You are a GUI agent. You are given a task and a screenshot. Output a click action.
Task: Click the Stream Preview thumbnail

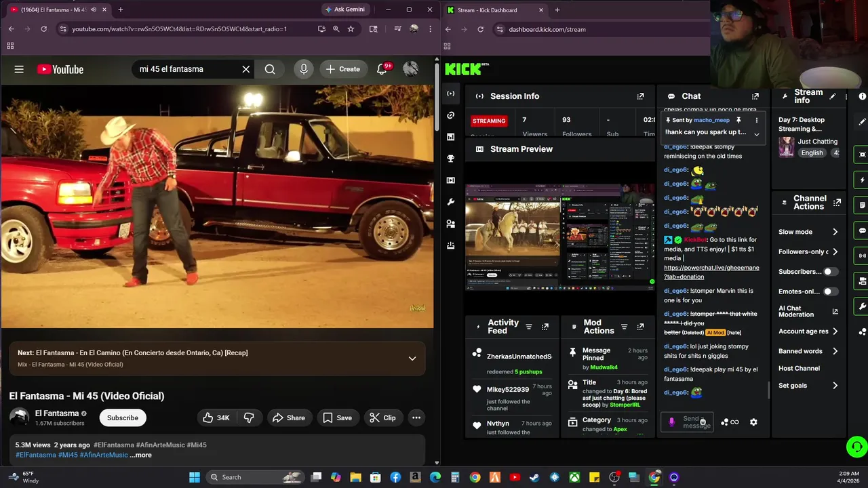[x=560, y=238]
